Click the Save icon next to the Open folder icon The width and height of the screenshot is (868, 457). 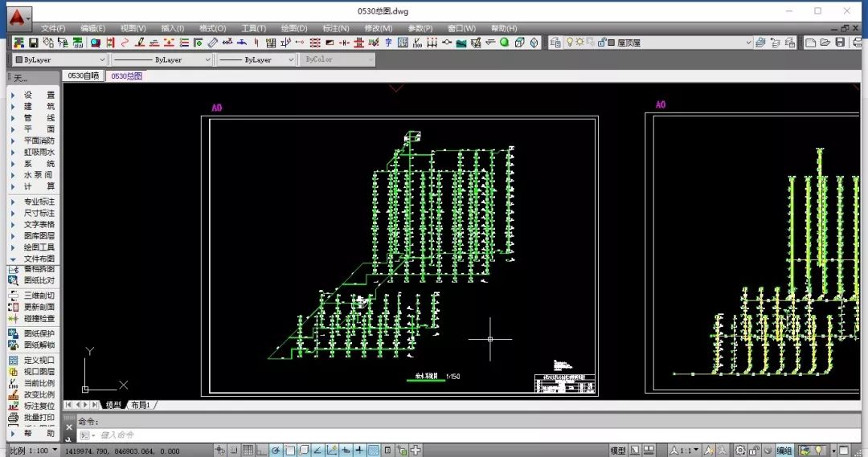841,43
